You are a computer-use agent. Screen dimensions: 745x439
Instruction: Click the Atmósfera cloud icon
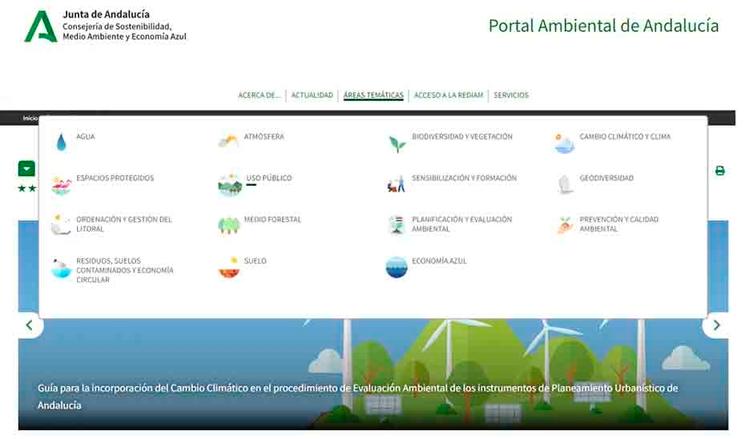click(x=228, y=141)
